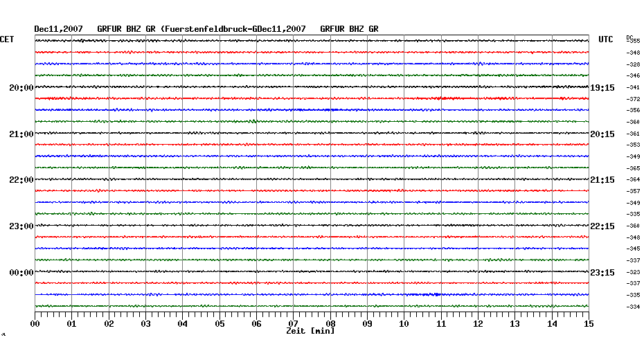Click minute tick label 10
This screenshot has height=342, width=644.
[x=404, y=324]
